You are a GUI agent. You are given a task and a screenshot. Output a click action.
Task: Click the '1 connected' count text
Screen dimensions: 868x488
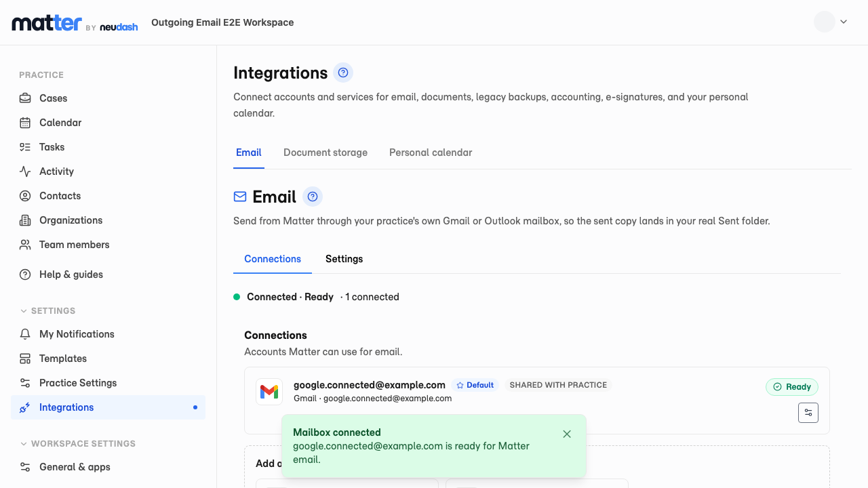(372, 297)
